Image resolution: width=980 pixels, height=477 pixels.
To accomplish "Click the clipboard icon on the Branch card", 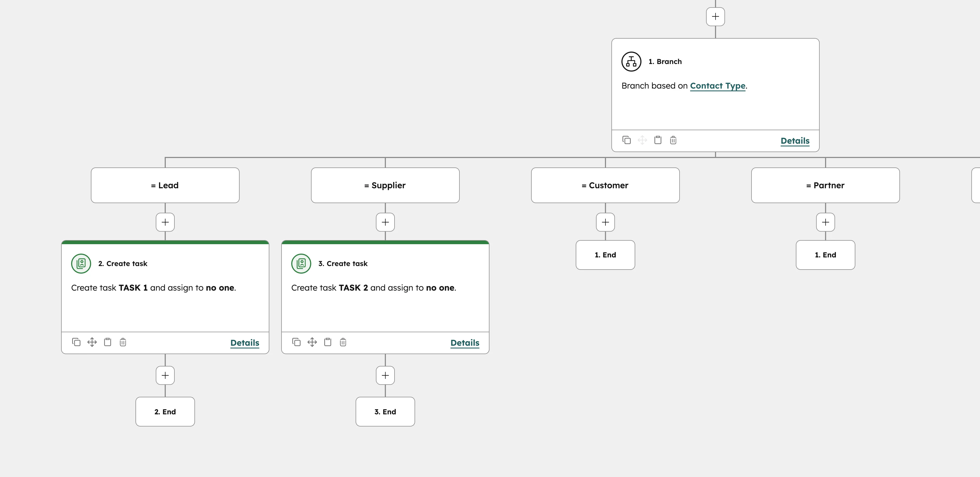I will [x=657, y=140].
